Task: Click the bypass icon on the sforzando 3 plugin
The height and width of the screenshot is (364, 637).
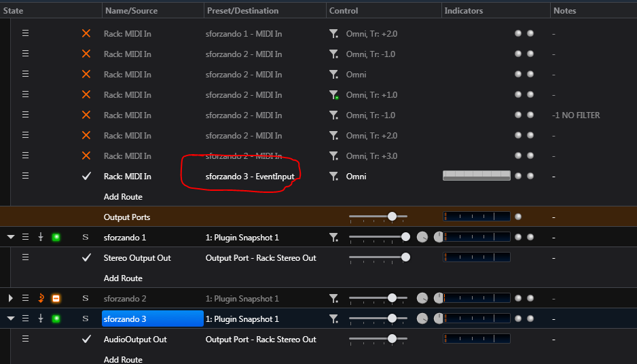Action: (x=41, y=318)
